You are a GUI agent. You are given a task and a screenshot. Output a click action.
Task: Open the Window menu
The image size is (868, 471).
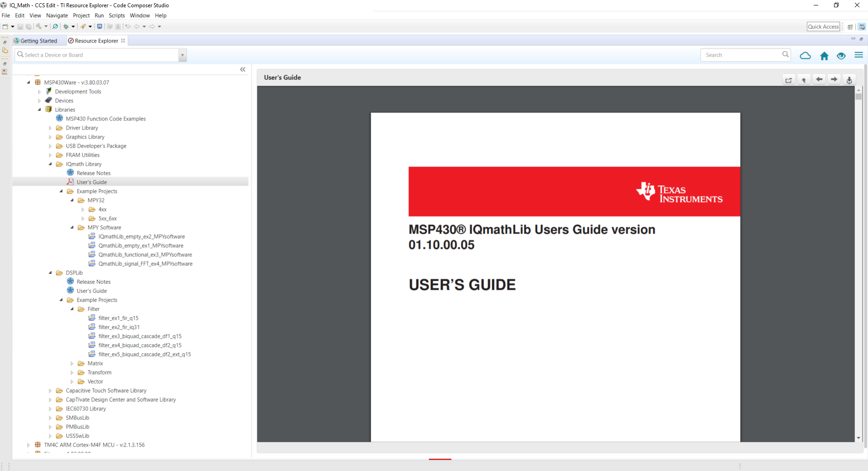140,15
